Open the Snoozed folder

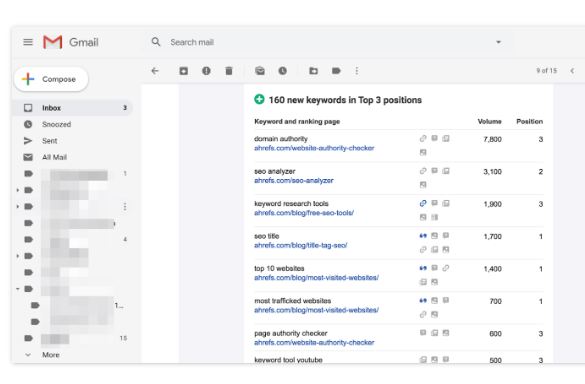coord(56,124)
